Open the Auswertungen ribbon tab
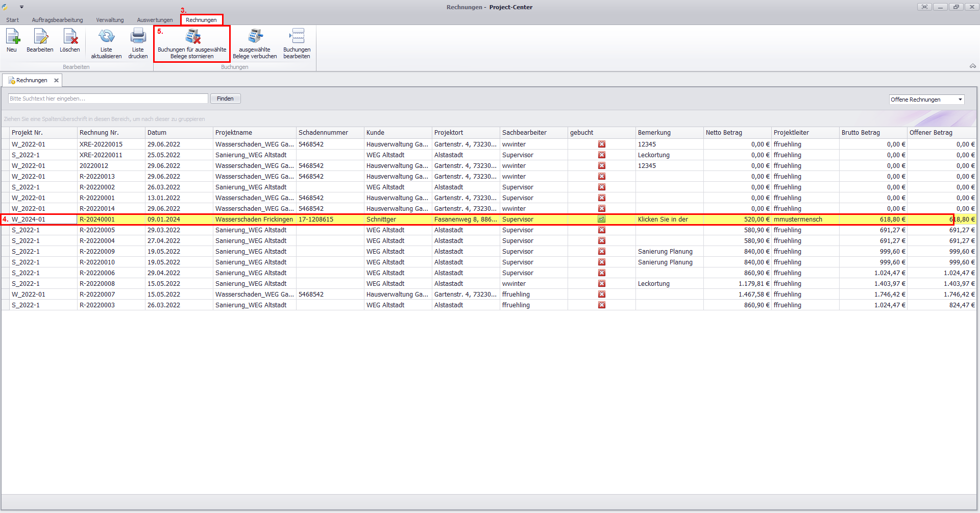The image size is (980, 513). coord(155,20)
